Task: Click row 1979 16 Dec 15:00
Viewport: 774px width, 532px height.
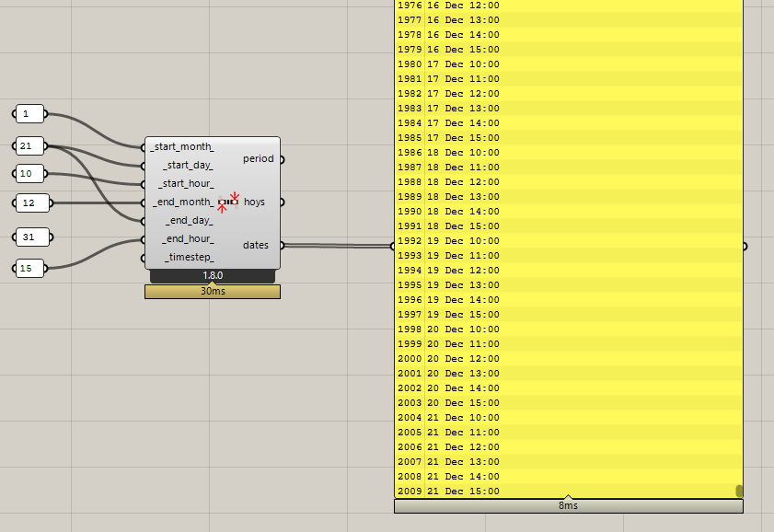Action: [x=569, y=50]
